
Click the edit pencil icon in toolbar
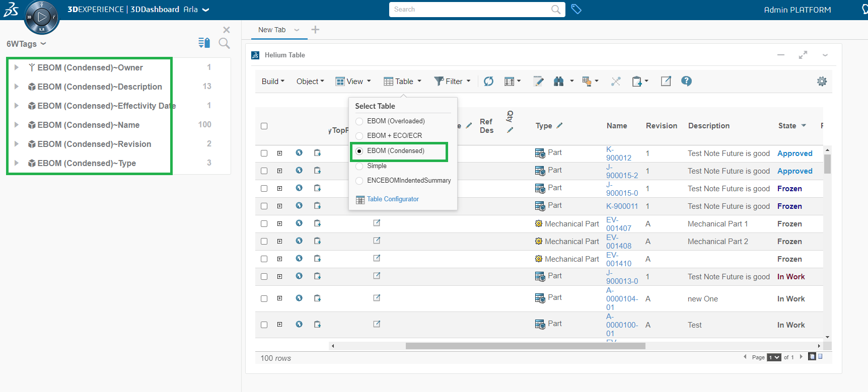pyautogui.click(x=538, y=82)
